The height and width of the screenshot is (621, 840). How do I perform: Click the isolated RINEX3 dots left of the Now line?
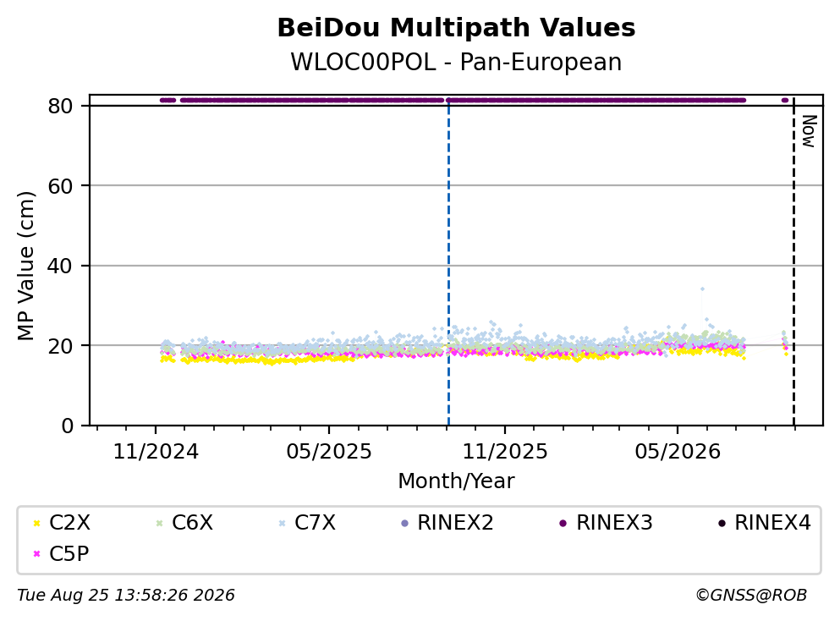[785, 100]
